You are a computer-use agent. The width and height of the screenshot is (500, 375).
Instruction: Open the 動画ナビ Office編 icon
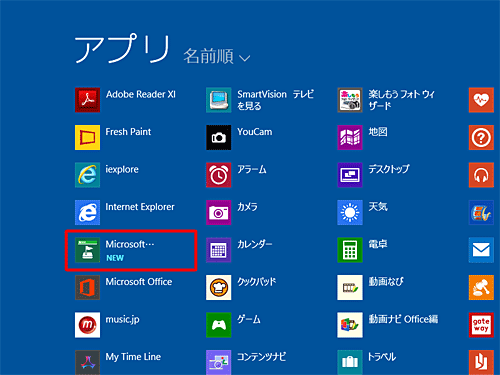click(350, 325)
